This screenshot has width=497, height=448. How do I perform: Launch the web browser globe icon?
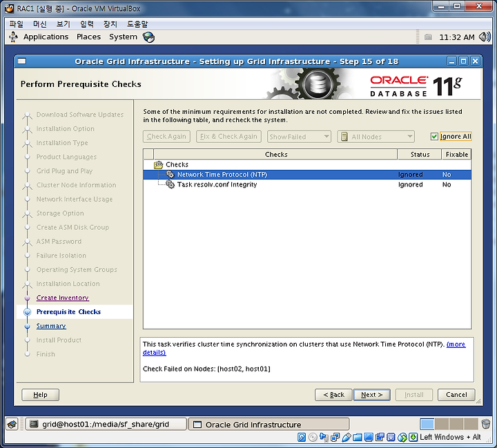pos(148,37)
